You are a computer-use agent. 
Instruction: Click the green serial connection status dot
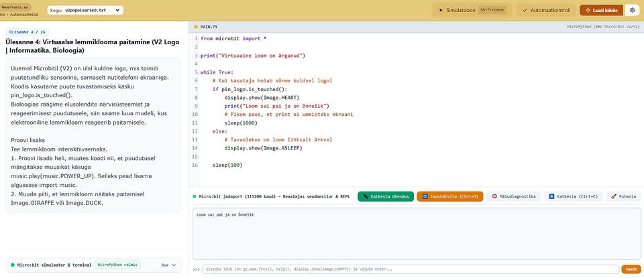point(195,196)
